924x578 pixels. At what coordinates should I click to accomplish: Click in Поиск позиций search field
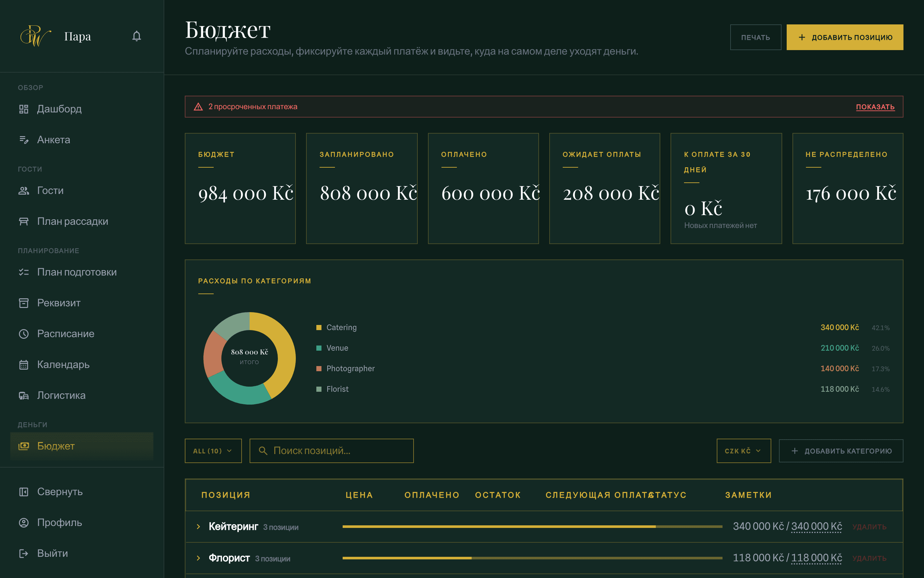click(x=331, y=451)
